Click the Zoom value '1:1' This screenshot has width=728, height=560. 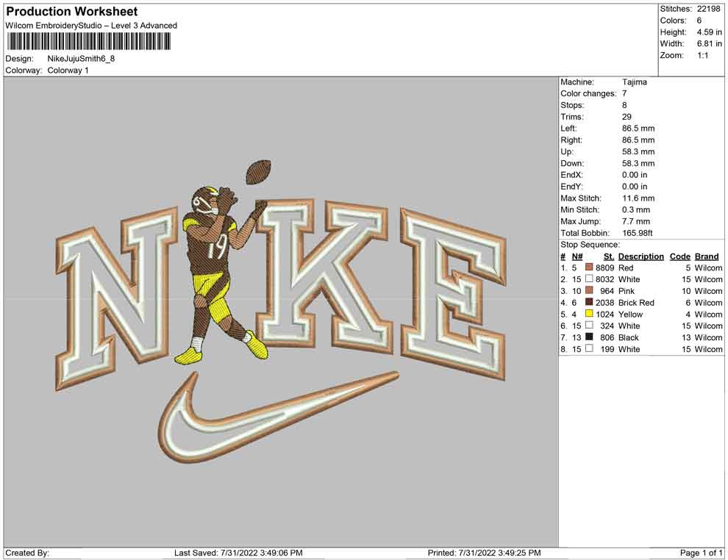[x=702, y=55]
